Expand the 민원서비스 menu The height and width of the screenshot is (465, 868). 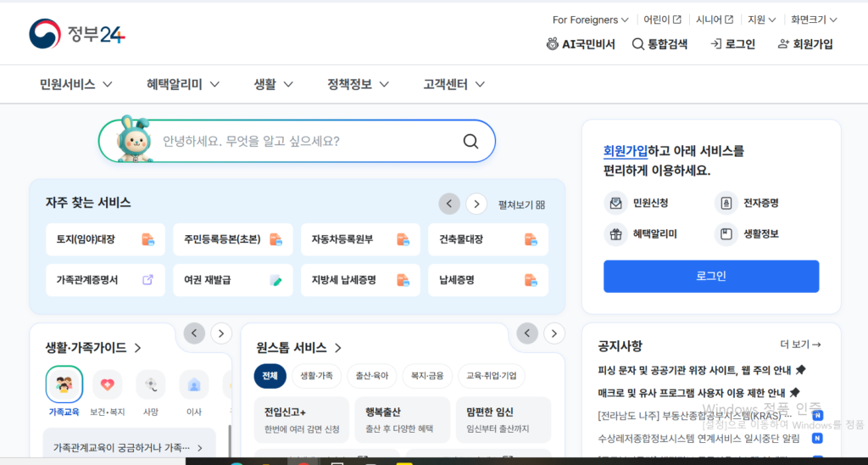pos(76,84)
